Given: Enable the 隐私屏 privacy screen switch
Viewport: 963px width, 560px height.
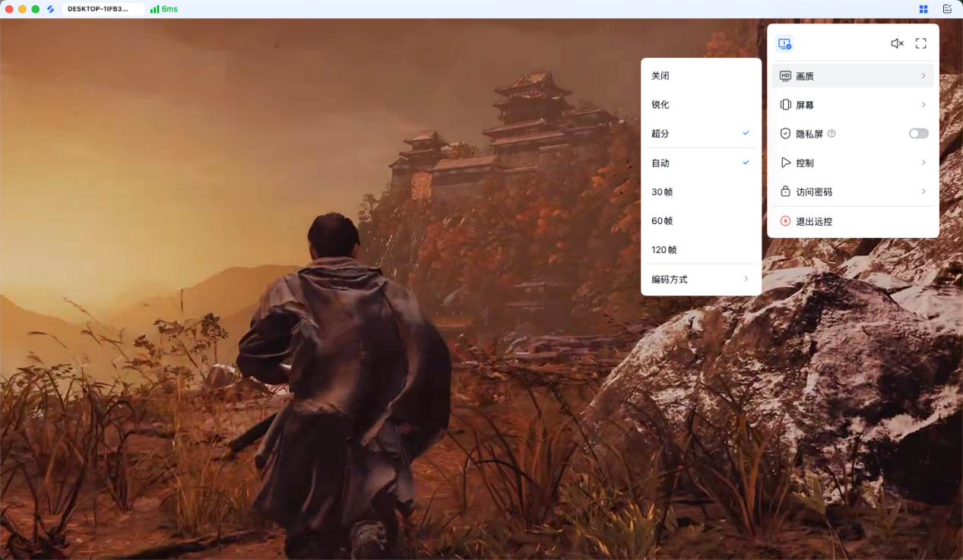Looking at the screenshot, I should 918,134.
